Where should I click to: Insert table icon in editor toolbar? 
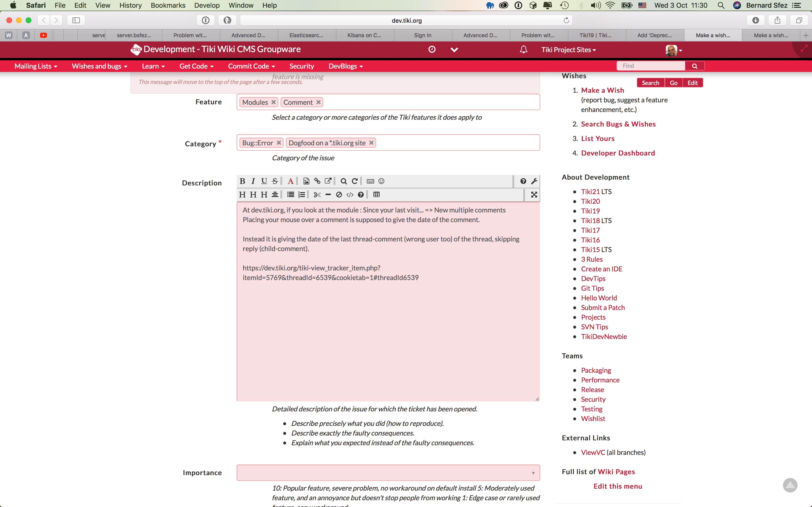[x=377, y=195]
